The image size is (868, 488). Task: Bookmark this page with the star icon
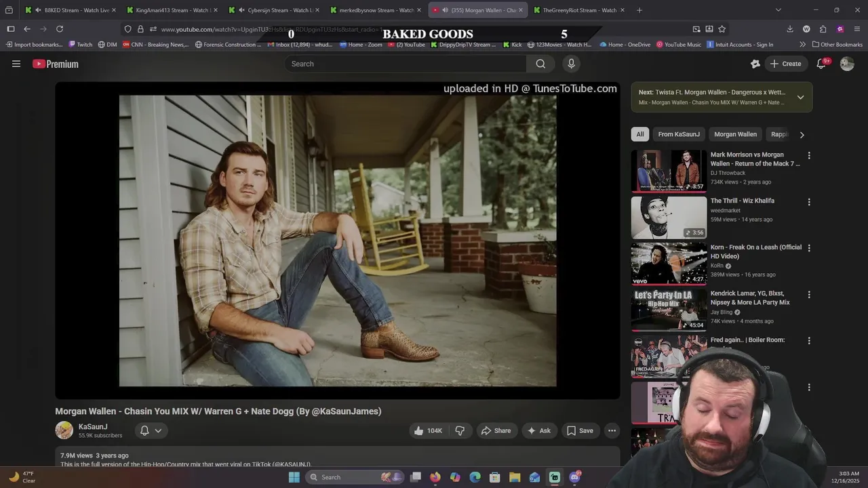pos(722,29)
